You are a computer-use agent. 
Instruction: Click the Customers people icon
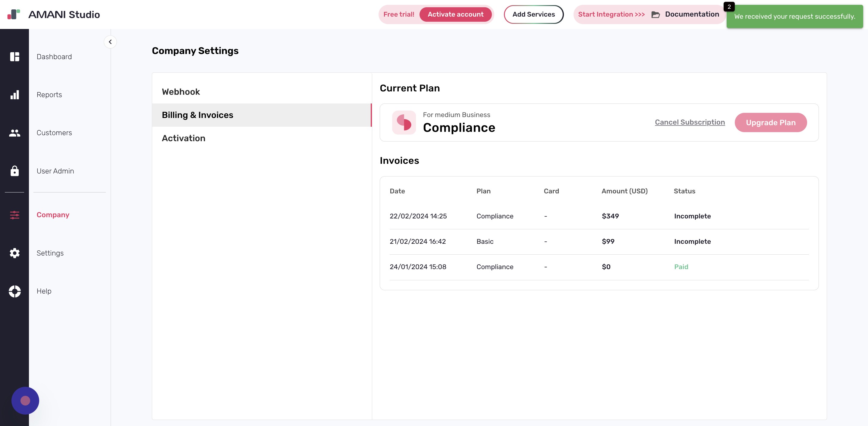(14, 133)
